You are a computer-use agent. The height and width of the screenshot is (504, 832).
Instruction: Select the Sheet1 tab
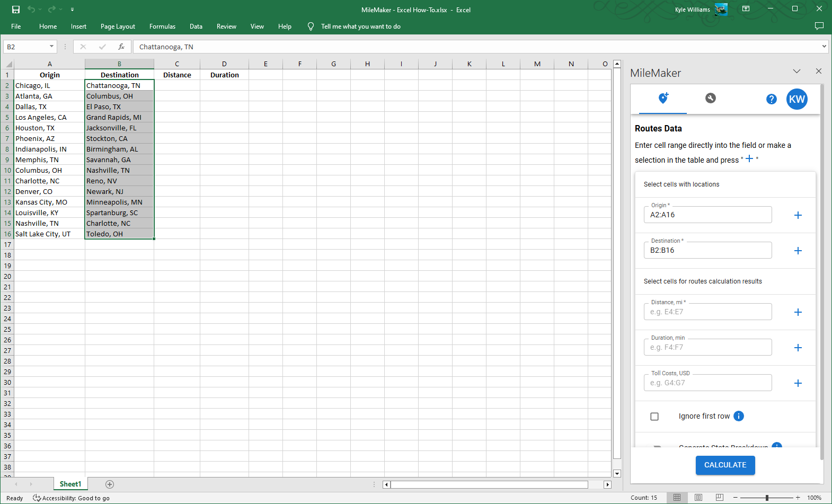click(70, 484)
